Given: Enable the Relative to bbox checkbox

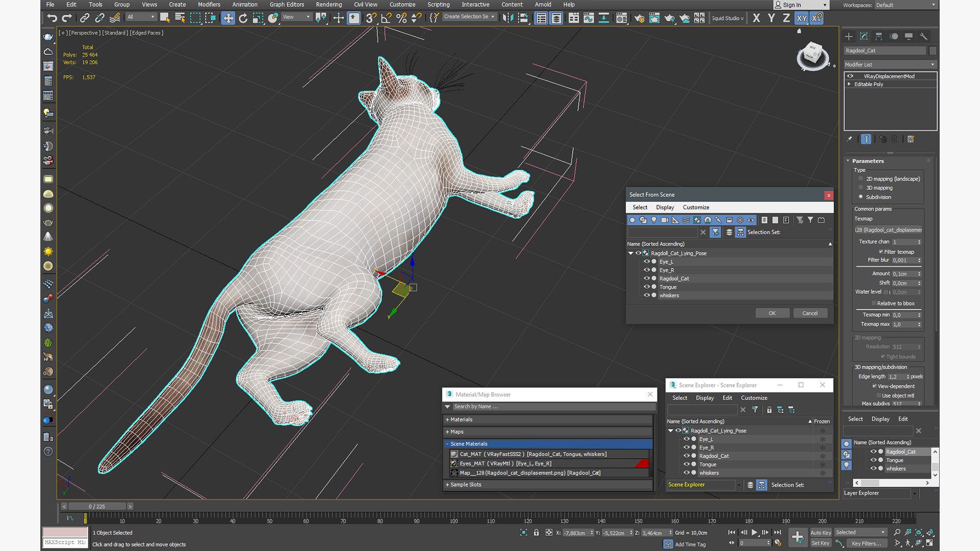Looking at the screenshot, I should 874,303.
